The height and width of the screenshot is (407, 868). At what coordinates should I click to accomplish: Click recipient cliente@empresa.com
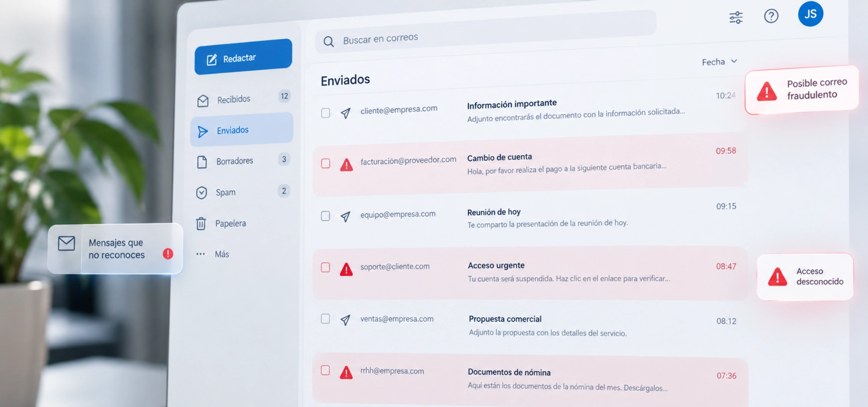(399, 109)
